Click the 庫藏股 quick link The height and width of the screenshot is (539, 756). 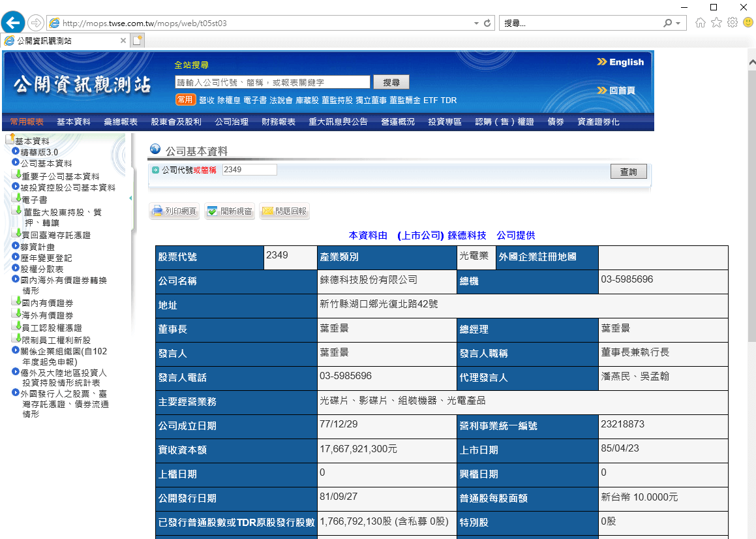point(307,100)
